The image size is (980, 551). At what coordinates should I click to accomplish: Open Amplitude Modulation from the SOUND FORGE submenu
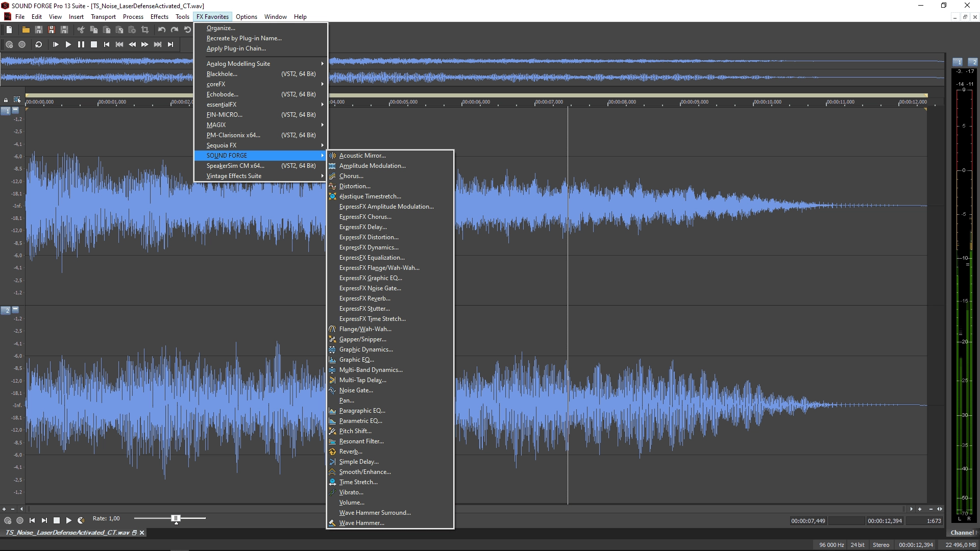[390, 166]
